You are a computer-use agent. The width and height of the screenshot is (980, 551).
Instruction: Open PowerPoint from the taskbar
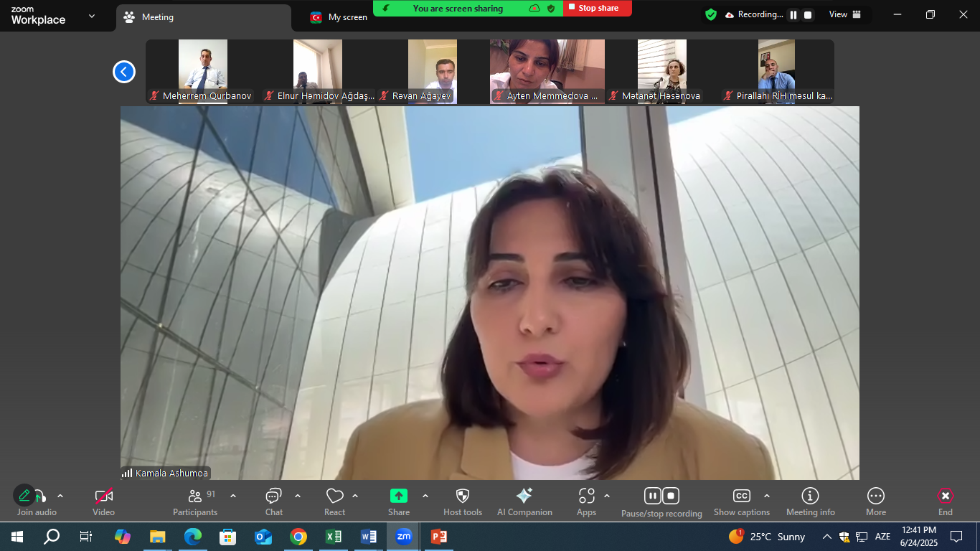438,537
